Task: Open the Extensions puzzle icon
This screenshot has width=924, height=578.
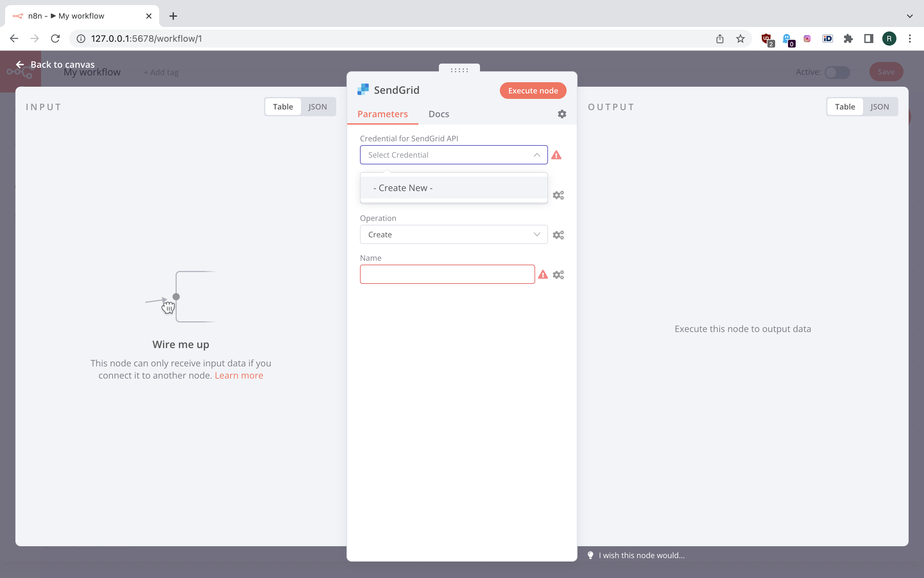Action: pyautogui.click(x=848, y=39)
